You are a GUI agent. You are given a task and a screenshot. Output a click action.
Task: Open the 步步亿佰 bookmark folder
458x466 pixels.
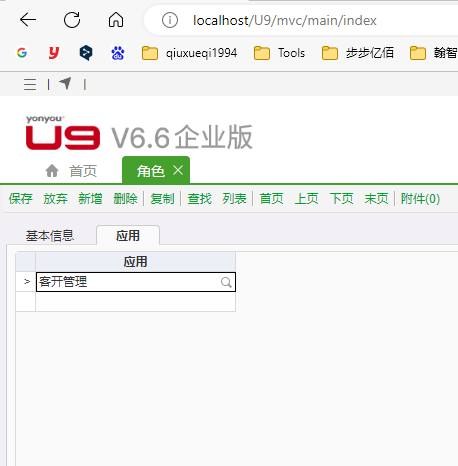pyautogui.click(x=358, y=53)
